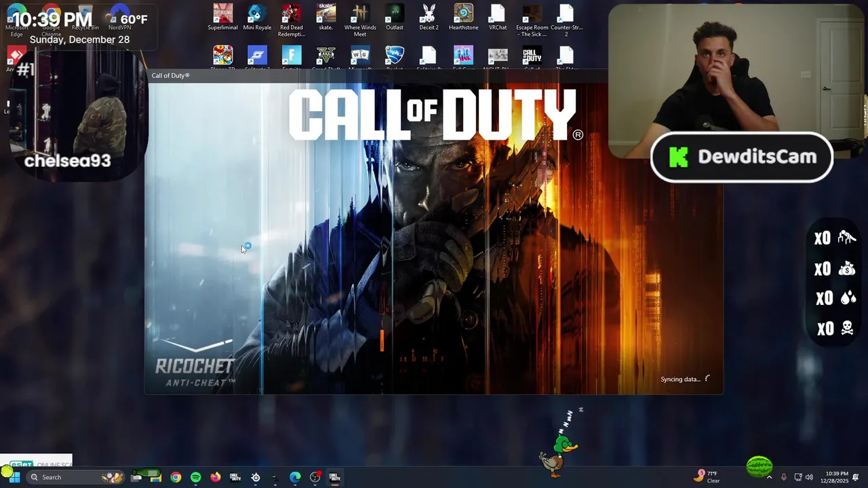Click the microphone tray icon
This screenshot has height=488, width=868.
[x=784, y=477]
